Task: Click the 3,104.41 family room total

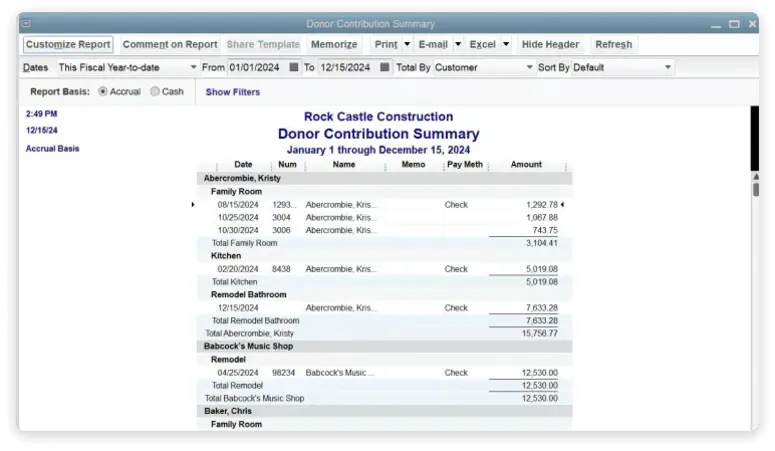Action: coord(542,243)
